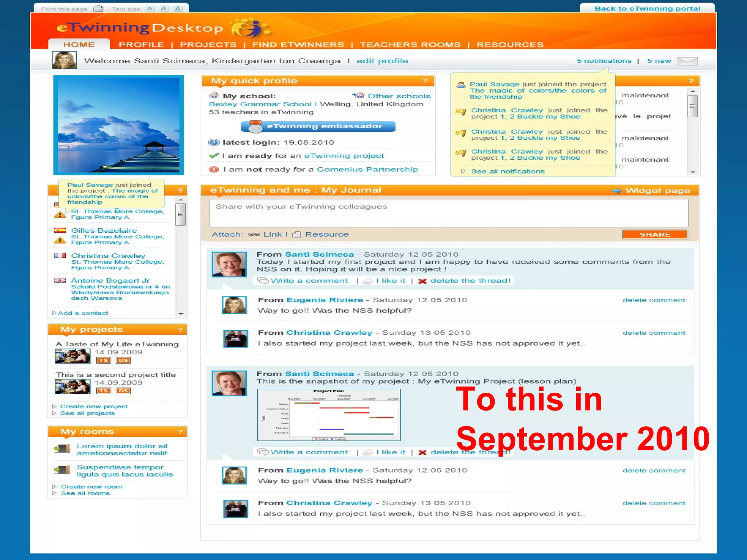Click the contacts list scroll down arrow
Image resolution: width=747 pixels, height=560 pixels.
(x=181, y=314)
